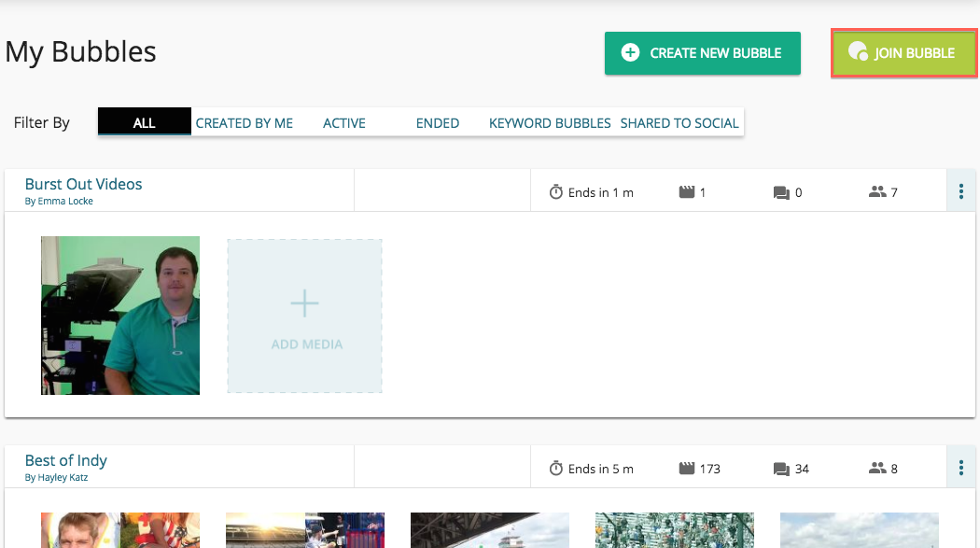Open the three-dot menu for Burst Out Videos

pyautogui.click(x=961, y=191)
